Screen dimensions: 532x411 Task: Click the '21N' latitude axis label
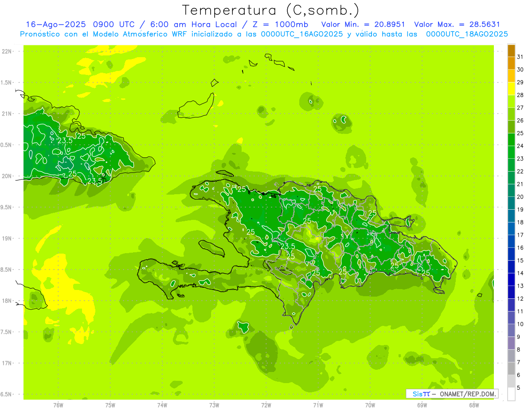pyautogui.click(x=7, y=114)
